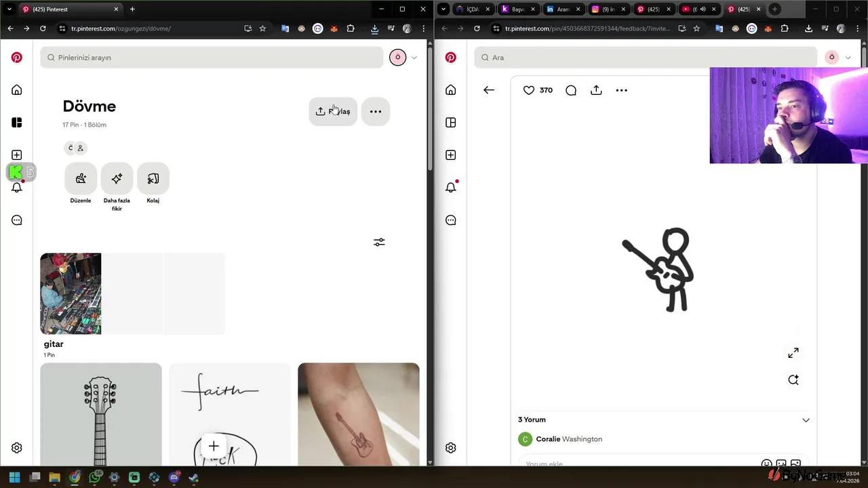Open the gitar section thumbnail
The image size is (868, 488).
[132, 293]
